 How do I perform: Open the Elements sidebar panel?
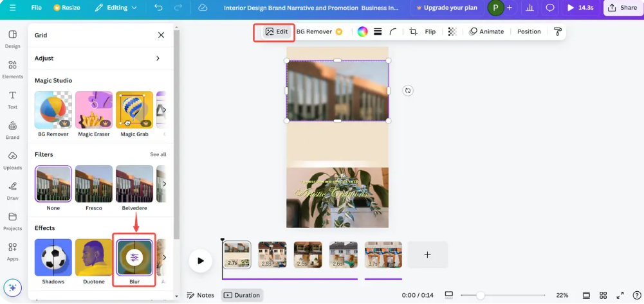click(x=12, y=69)
